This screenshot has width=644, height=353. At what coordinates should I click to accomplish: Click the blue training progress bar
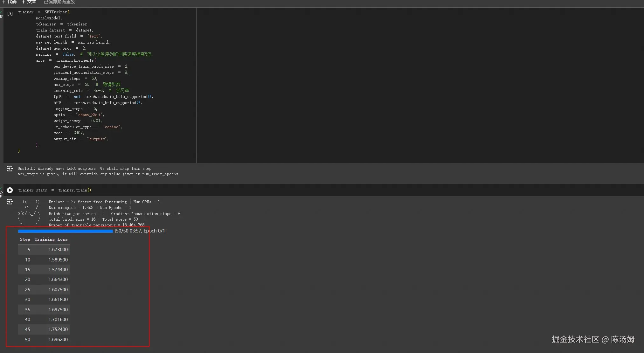[x=66, y=231]
